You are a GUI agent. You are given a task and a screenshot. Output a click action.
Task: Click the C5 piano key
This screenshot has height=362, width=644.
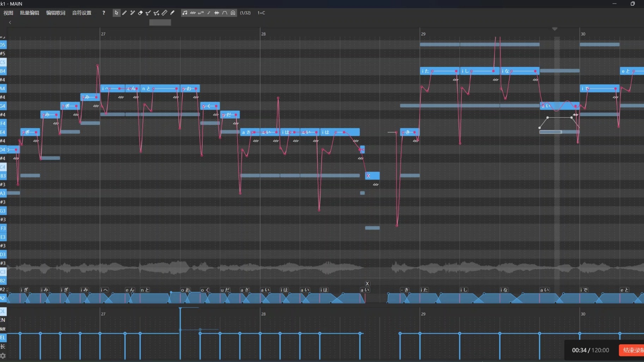click(3, 62)
